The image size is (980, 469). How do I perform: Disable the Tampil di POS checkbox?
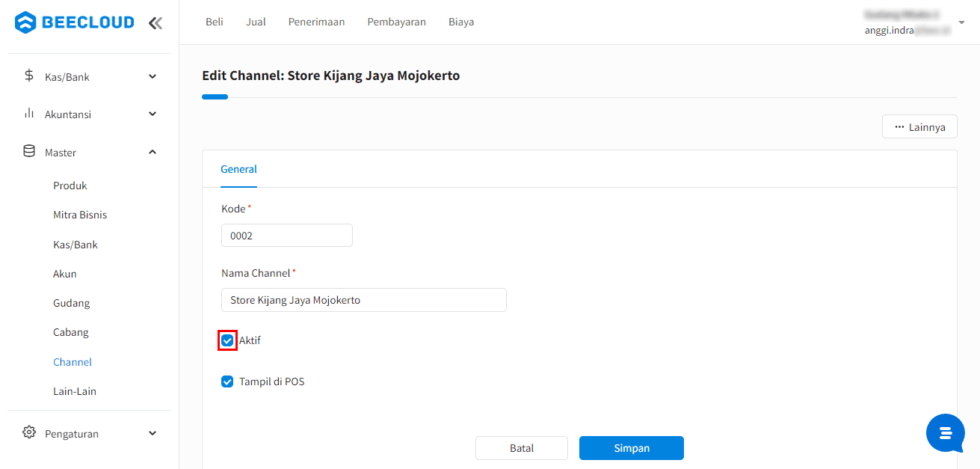227,381
